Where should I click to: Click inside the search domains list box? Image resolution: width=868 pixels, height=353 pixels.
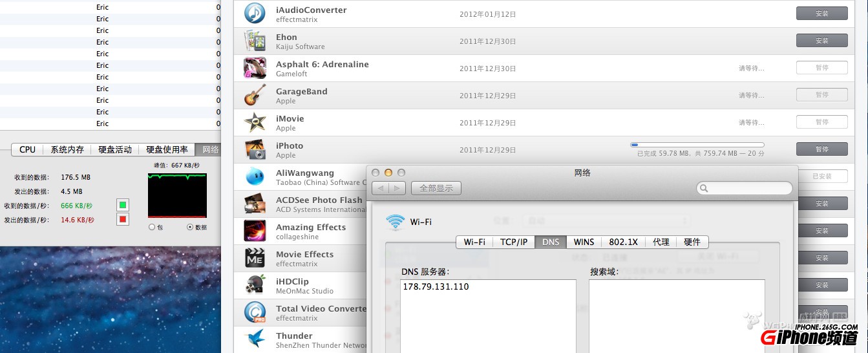[677, 316]
